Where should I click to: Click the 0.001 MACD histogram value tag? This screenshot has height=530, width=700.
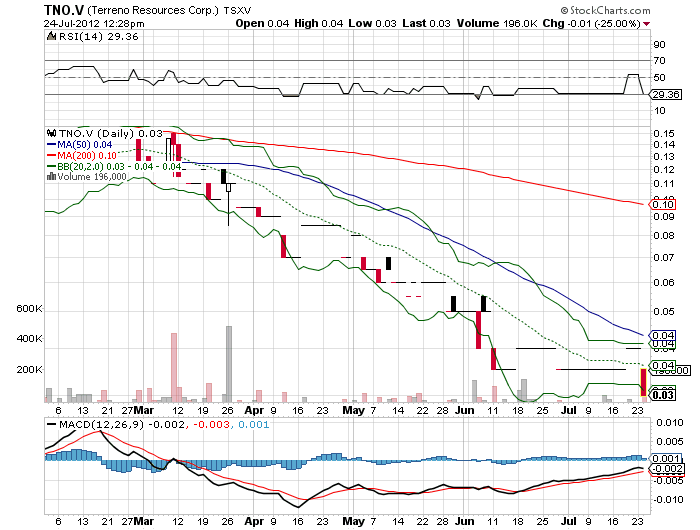pyautogui.click(x=666, y=459)
